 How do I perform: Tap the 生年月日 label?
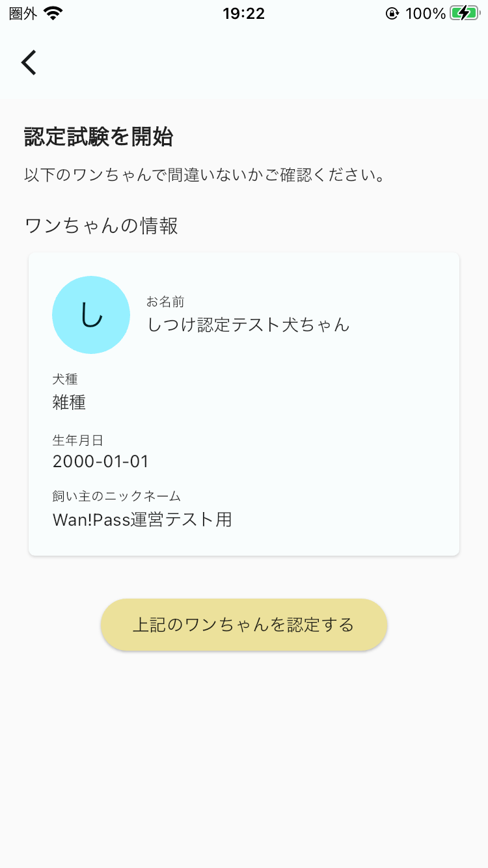(x=78, y=441)
